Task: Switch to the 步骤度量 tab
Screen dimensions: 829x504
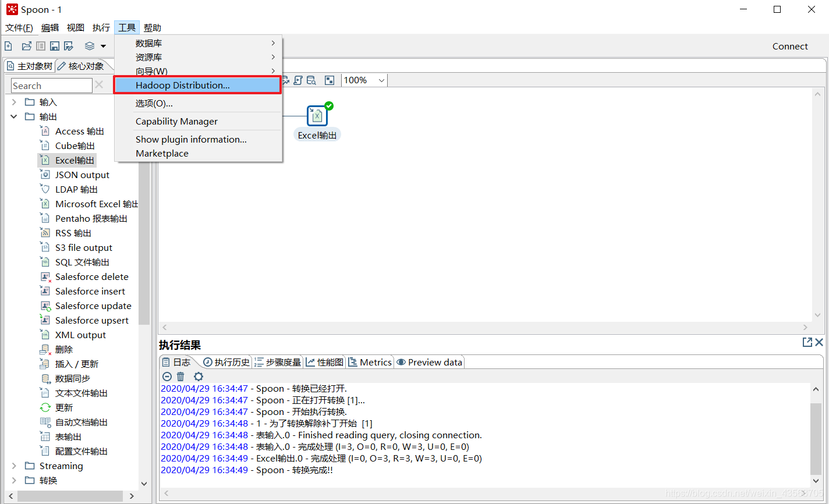Action: [278, 362]
